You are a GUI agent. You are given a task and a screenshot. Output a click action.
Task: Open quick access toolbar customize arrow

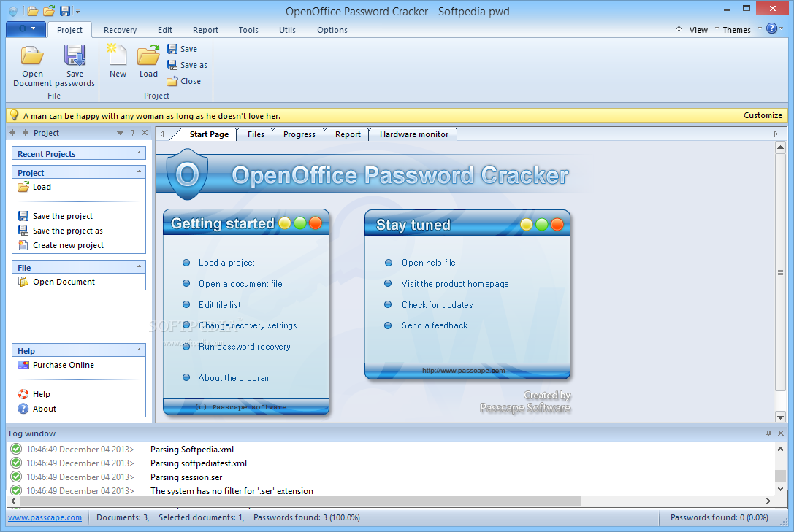coord(78,11)
